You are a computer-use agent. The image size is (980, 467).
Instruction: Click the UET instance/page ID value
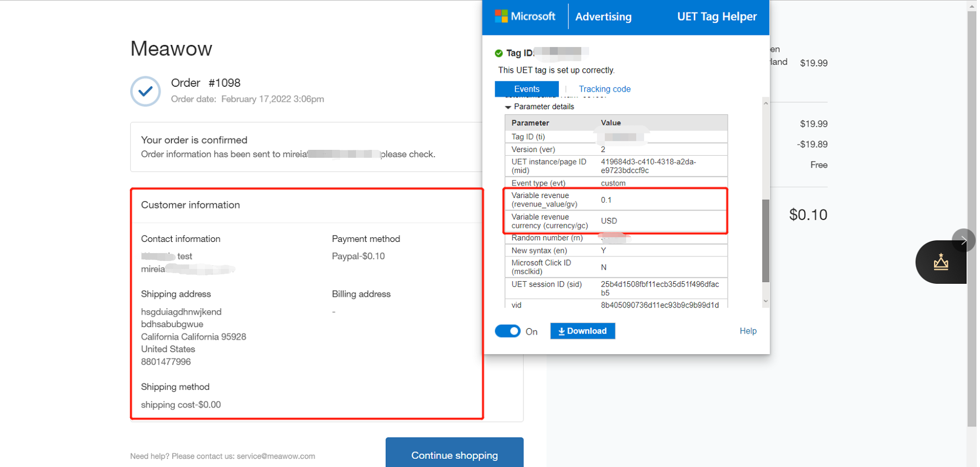click(648, 166)
